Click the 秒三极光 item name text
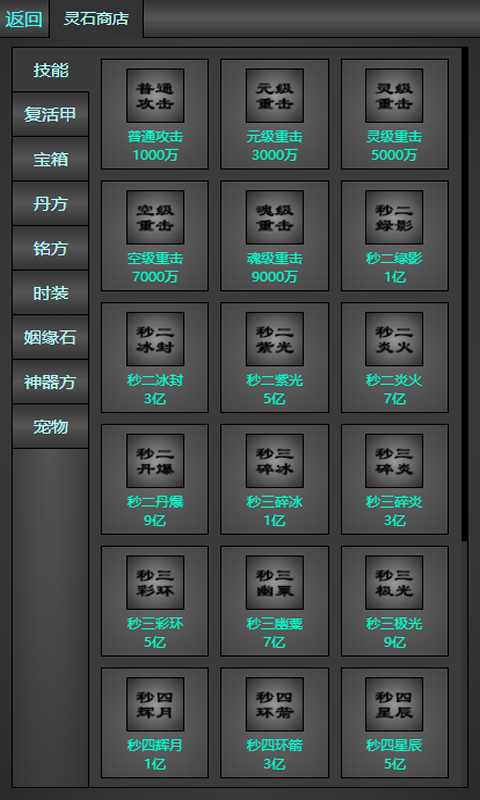Viewport: 480px width, 800px height. pyautogui.click(x=394, y=624)
